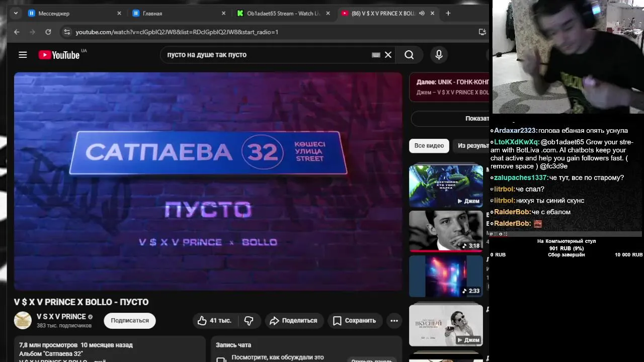Click username Ardaxar2323 in stream chat
644x362 pixels.
pyautogui.click(x=515, y=131)
